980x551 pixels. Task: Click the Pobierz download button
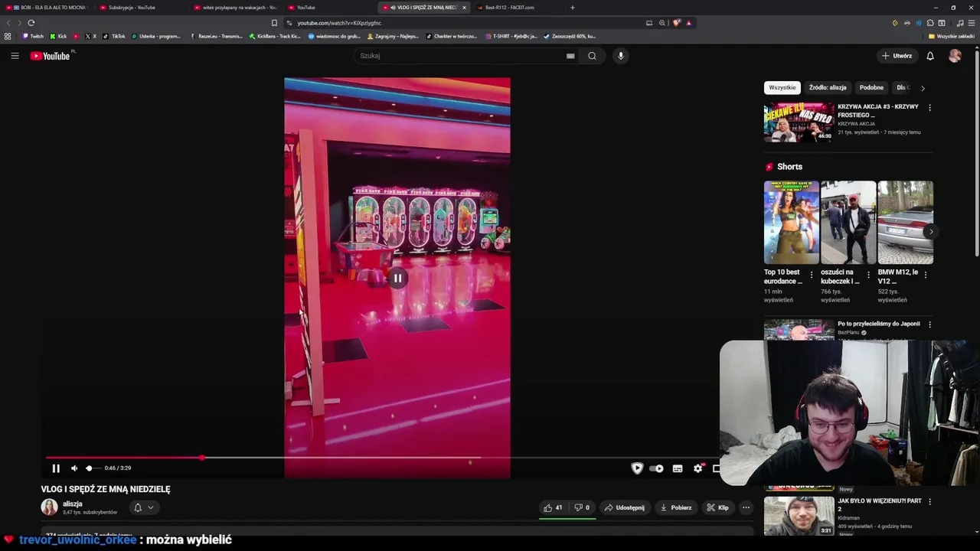[x=676, y=507]
